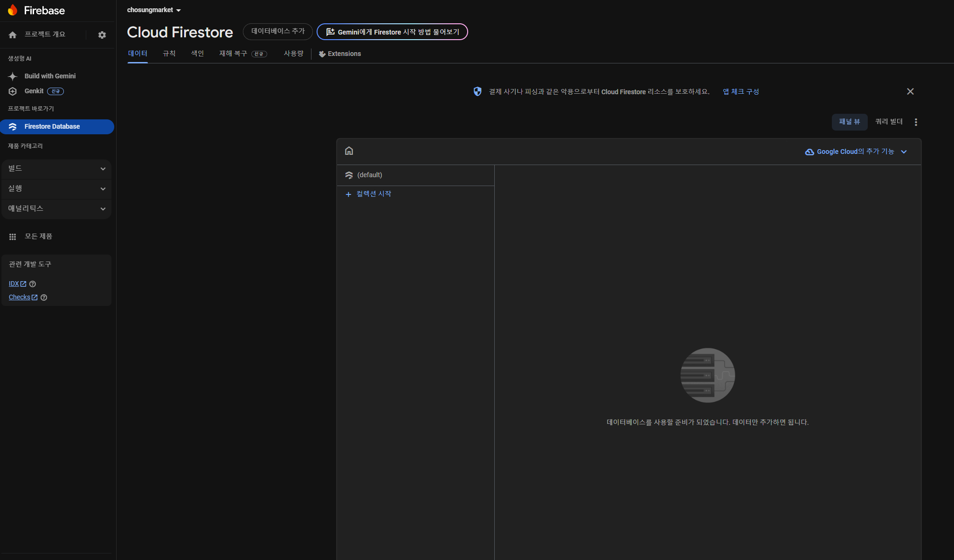This screenshot has height=560, width=954.
Task: Expand the 빌드 category
Action: (56, 169)
